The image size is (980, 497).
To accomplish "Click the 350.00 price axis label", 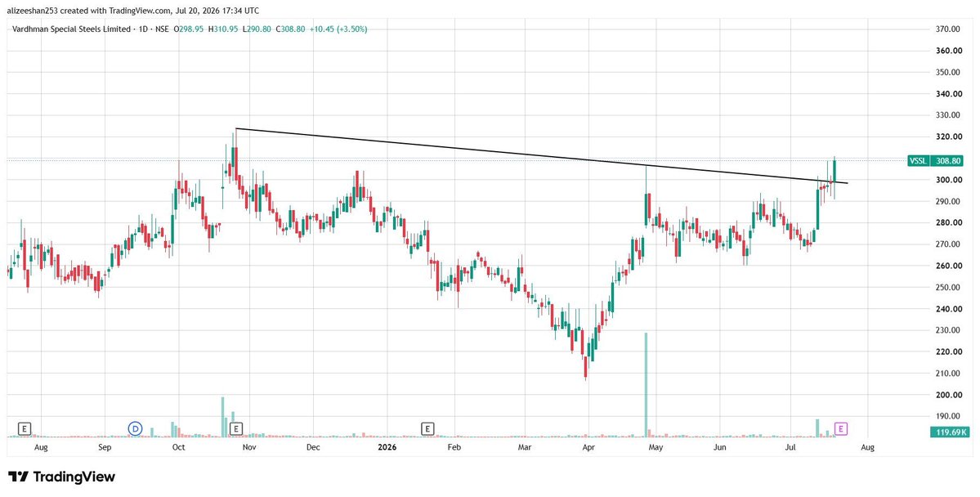I will (x=948, y=73).
